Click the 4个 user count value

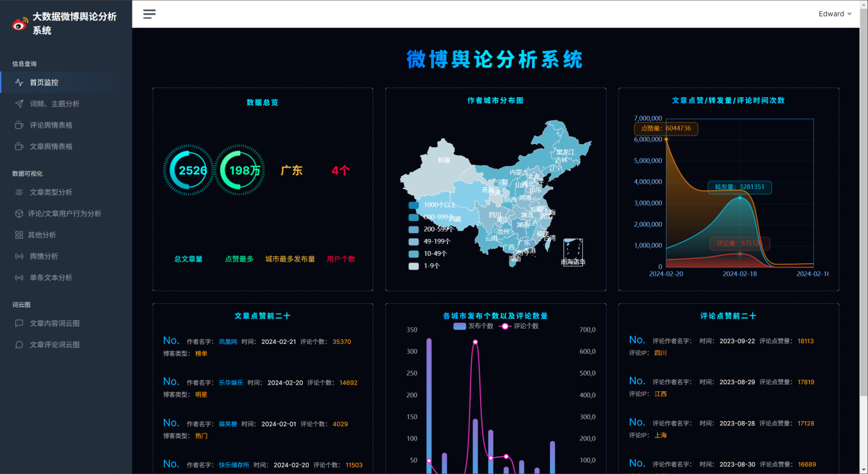tap(340, 171)
